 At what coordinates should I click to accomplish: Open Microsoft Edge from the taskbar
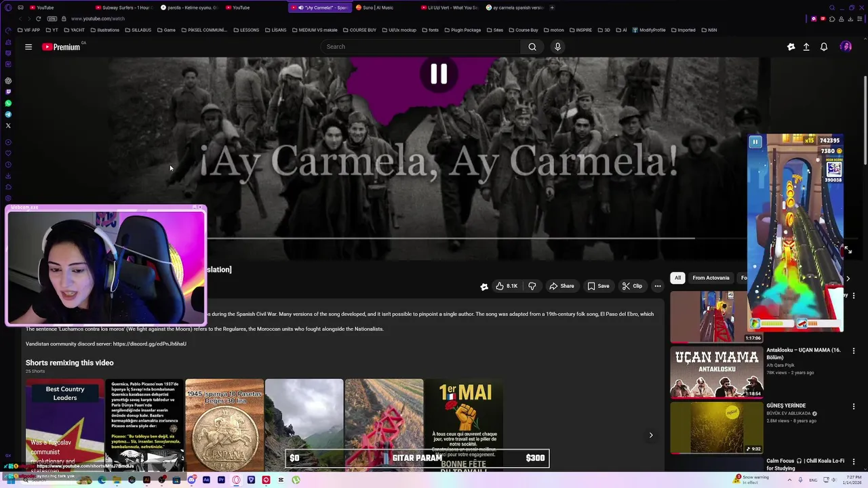[102, 480]
